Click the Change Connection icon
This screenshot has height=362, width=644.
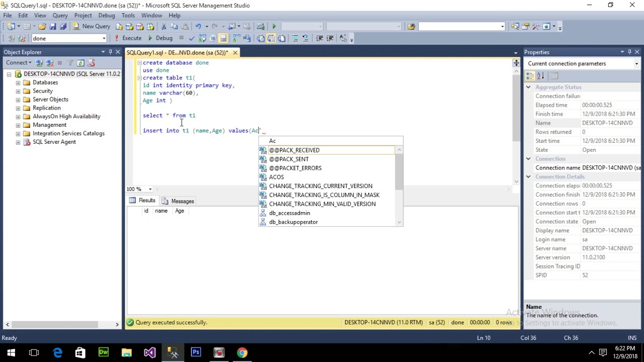[22, 38]
